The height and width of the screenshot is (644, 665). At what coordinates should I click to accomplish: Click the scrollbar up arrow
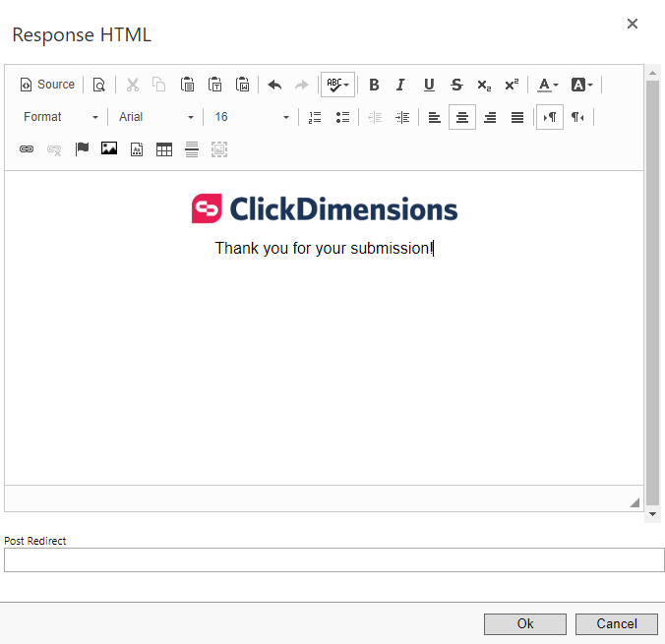coord(652,73)
